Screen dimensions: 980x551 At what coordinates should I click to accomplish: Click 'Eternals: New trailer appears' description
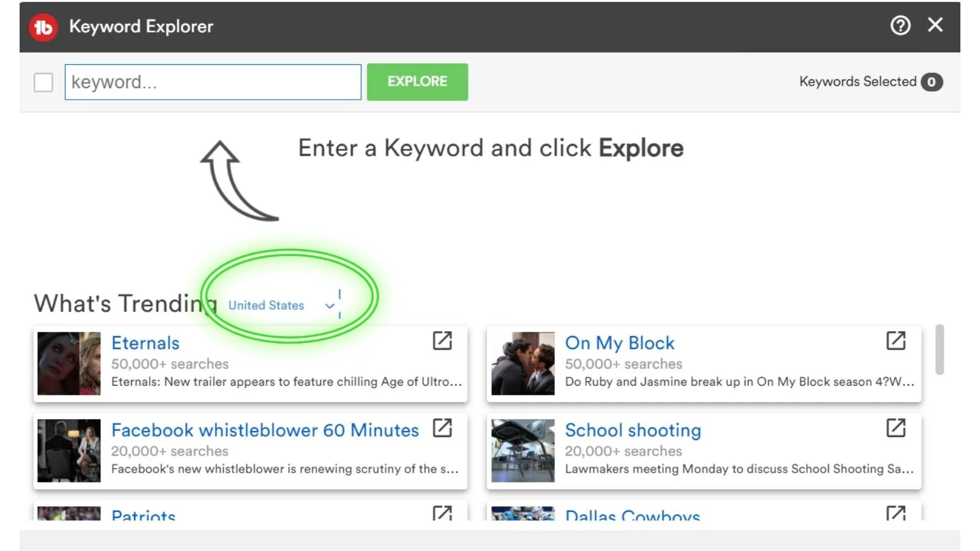tap(286, 382)
